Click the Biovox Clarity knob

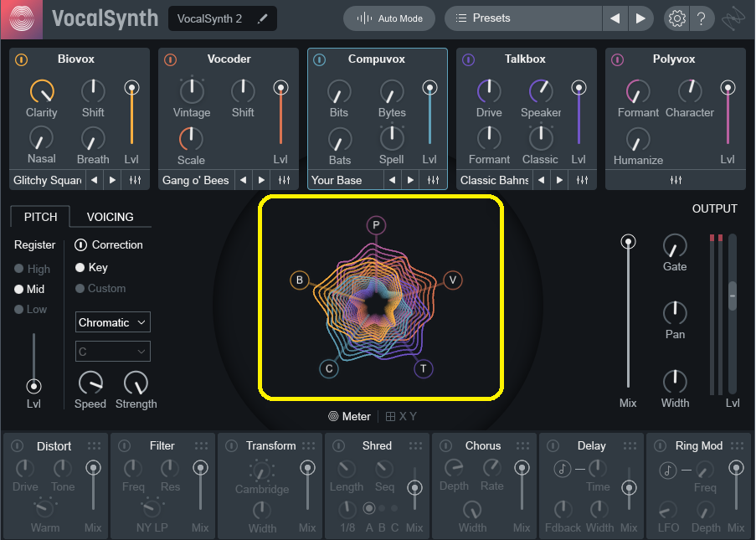[43, 91]
